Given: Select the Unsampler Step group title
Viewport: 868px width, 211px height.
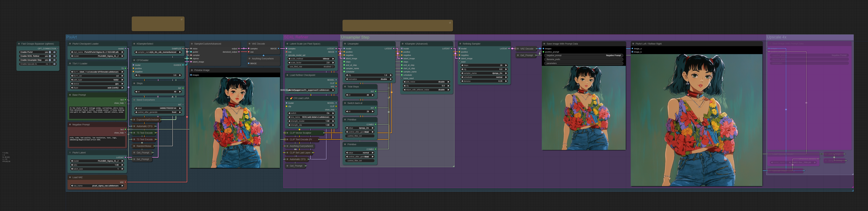Looking at the screenshot, I should pos(355,37).
